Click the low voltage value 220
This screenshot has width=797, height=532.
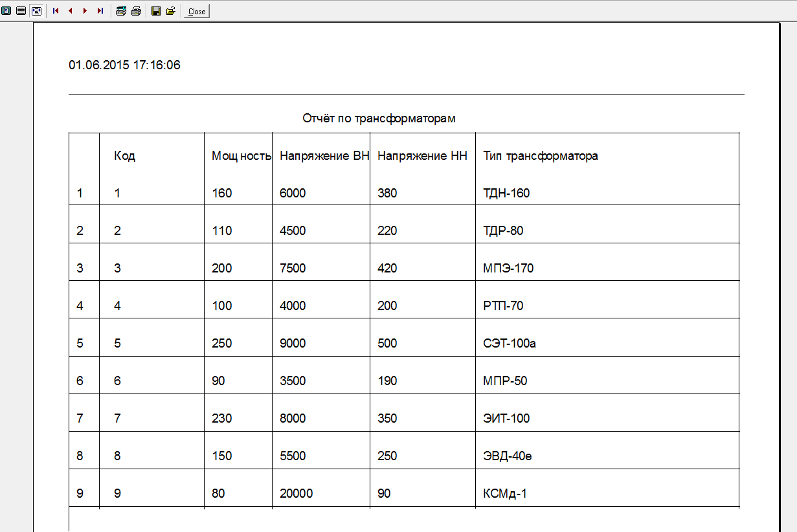pos(387,230)
